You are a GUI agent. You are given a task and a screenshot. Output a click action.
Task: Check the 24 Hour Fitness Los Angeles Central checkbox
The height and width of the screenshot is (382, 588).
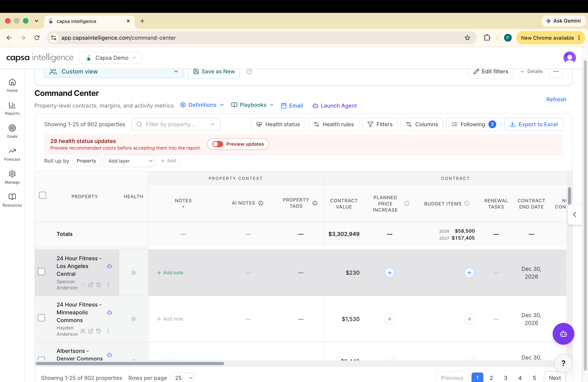(x=41, y=271)
